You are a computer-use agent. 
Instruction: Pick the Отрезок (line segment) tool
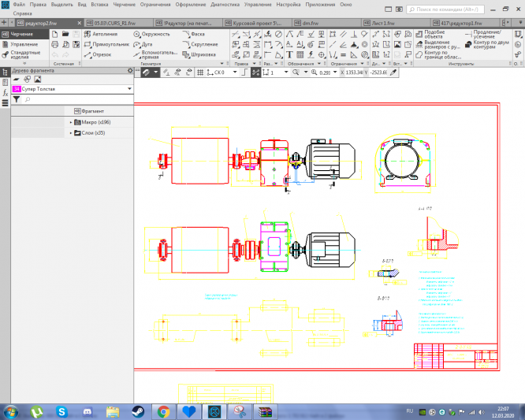pos(101,55)
